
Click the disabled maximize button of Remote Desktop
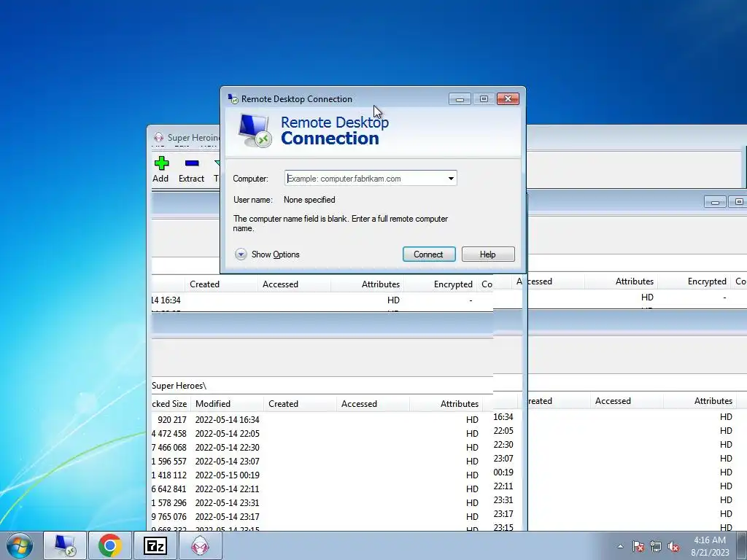pyautogui.click(x=484, y=99)
